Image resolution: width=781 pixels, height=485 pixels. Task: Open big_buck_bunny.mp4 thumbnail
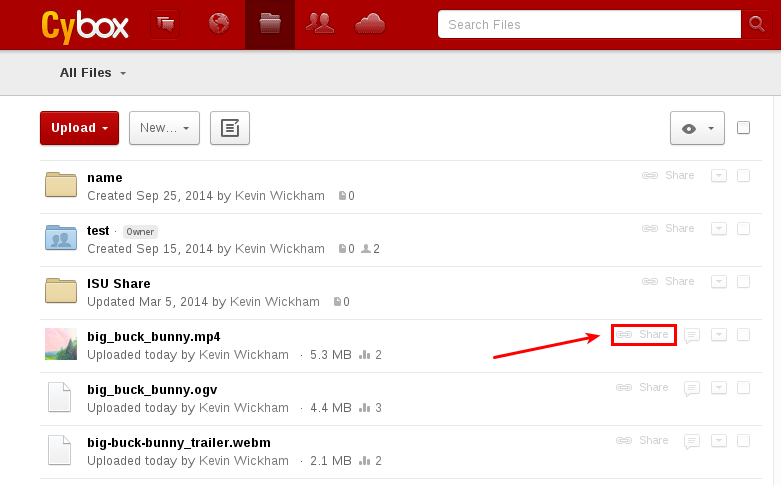tap(61, 344)
